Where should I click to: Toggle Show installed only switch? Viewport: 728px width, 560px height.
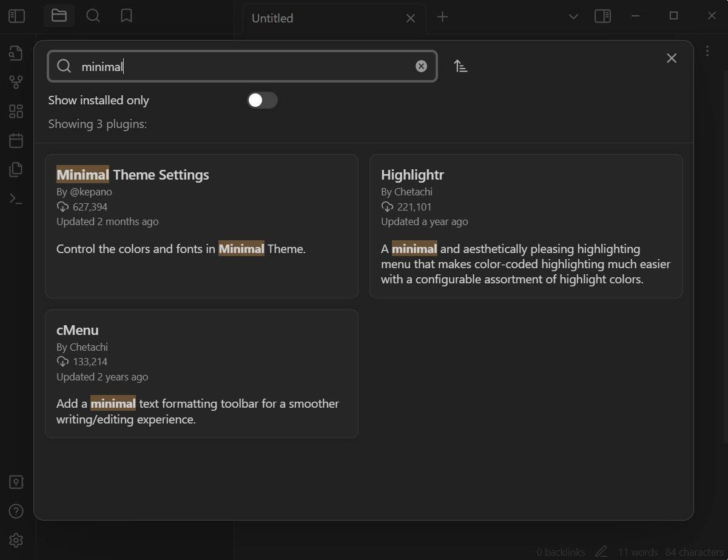click(262, 100)
